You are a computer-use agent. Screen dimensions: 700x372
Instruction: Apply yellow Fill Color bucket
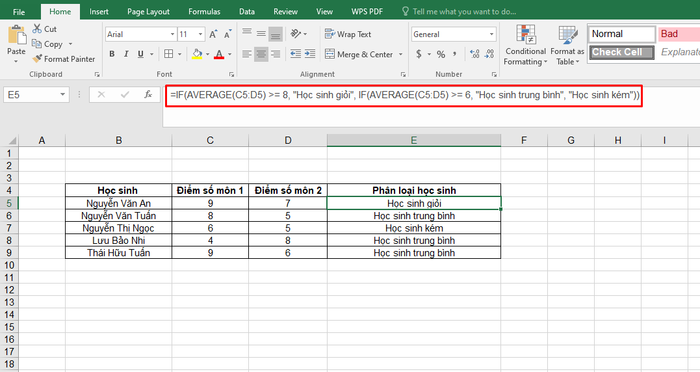(197, 54)
